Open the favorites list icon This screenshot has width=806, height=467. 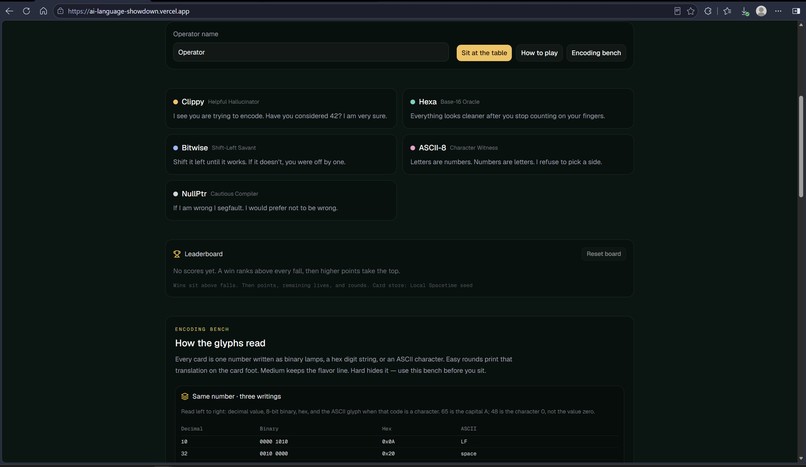click(x=727, y=11)
